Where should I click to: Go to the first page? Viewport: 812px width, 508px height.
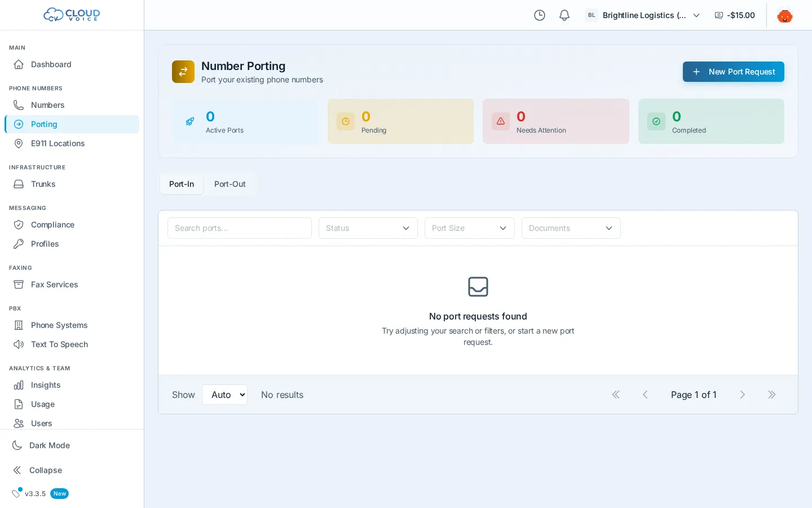tap(616, 395)
